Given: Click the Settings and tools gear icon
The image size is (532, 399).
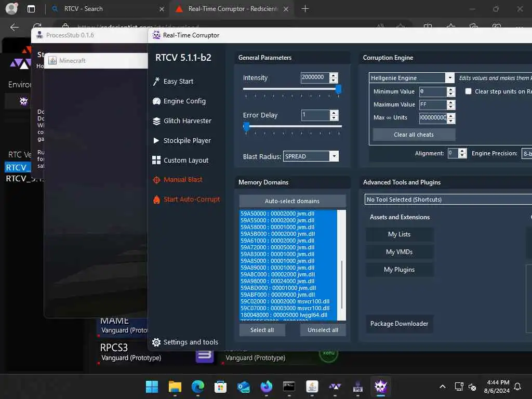Looking at the screenshot, I should [x=156, y=342].
